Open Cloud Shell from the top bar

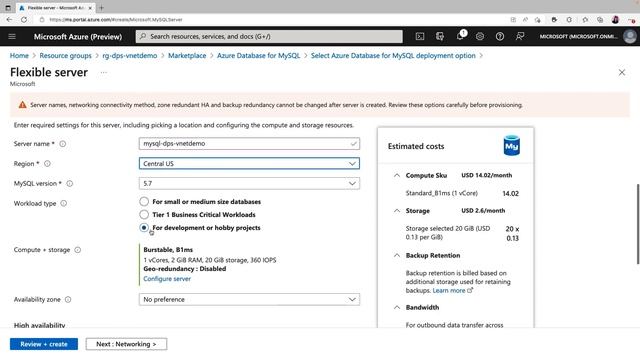click(x=420, y=36)
